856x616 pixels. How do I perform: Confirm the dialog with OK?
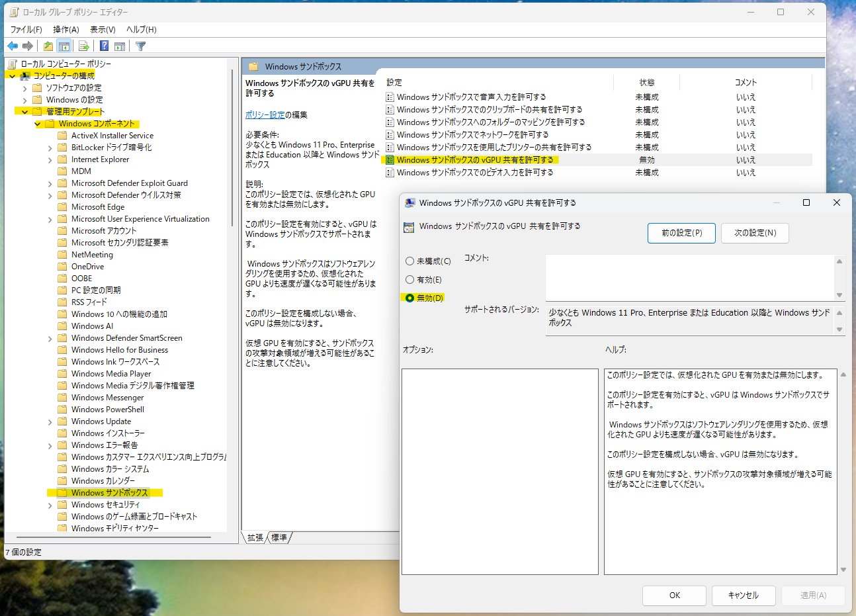(x=675, y=595)
